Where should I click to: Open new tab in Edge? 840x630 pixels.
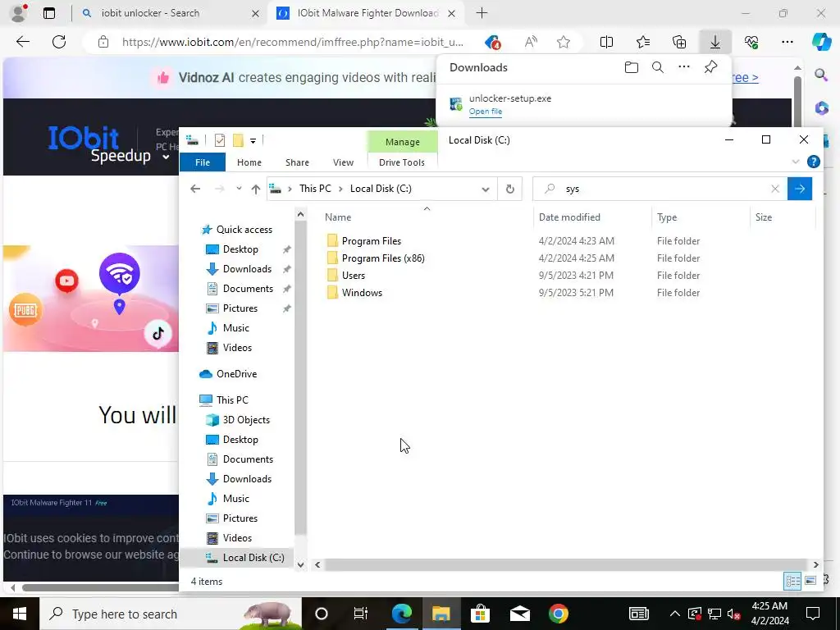[482, 13]
